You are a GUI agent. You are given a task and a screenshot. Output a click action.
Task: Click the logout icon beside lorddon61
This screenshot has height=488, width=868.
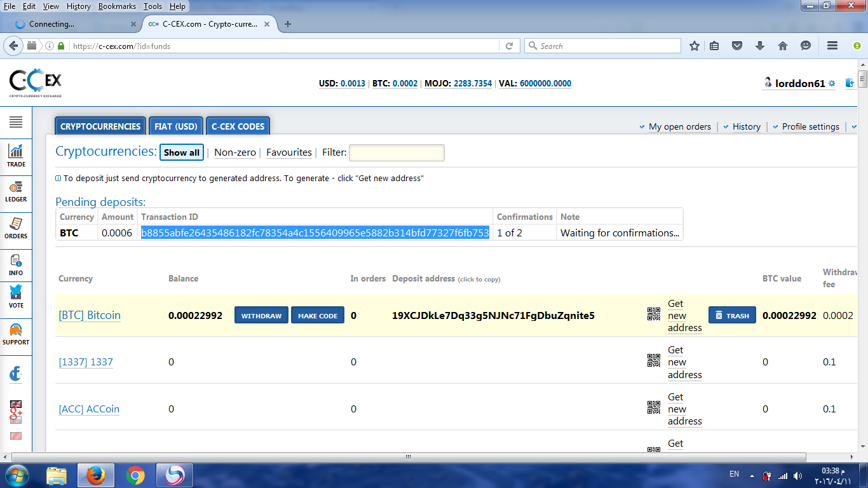point(850,83)
